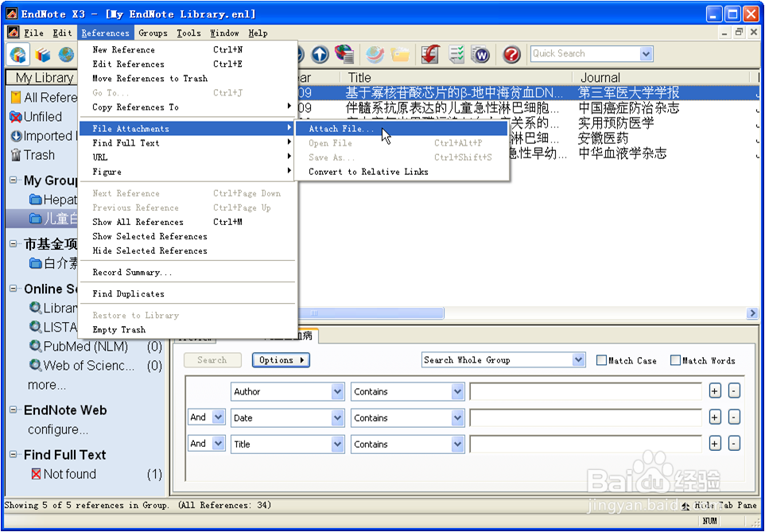The image size is (765, 532).
Task: Remove Date search row with minus button
Action: (x=734, y=417)
